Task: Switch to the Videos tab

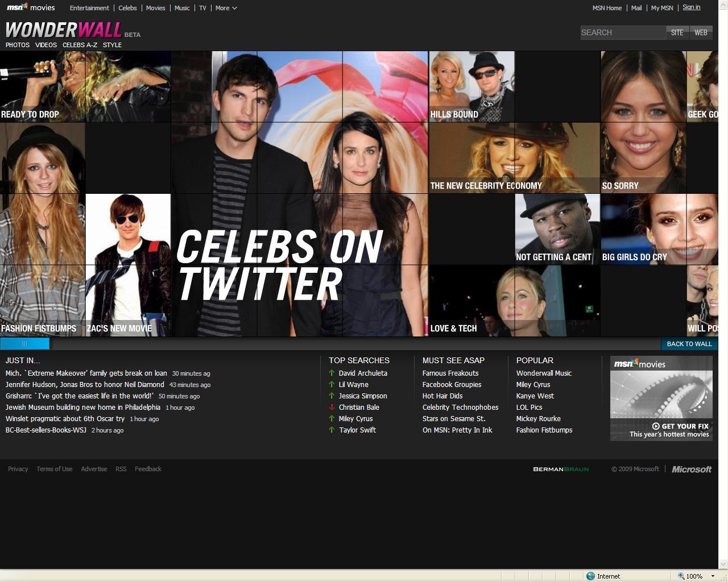Action: pos(46,45)
